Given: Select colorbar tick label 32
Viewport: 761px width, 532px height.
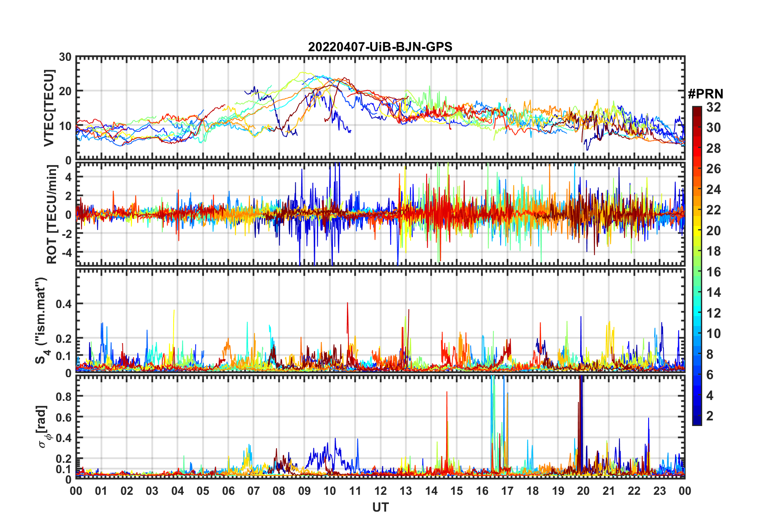Looking at the screenshot, I should tap(713, 107).
